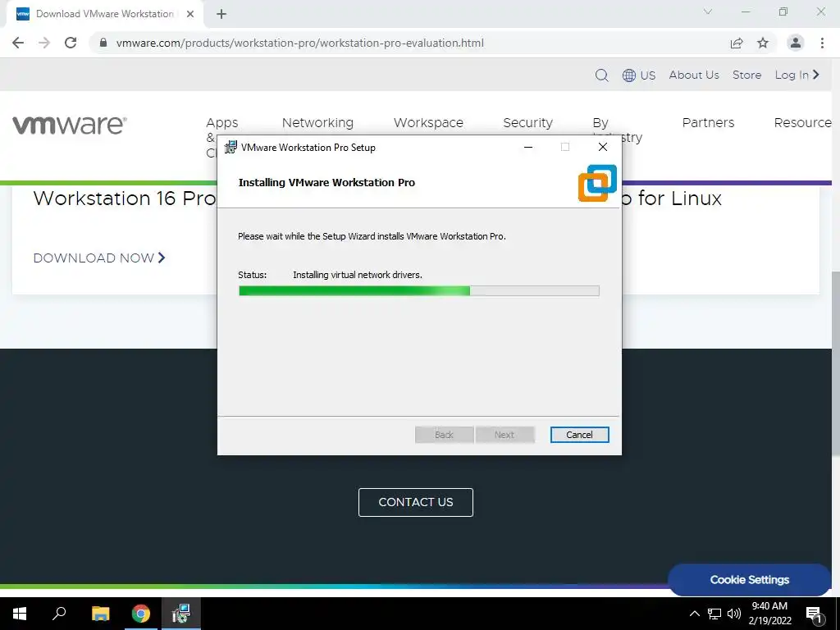Image resolution: width=840 pixels, height=630 pixels.
Task: Open a new browser tab
Action: click(x=221, y=14)
